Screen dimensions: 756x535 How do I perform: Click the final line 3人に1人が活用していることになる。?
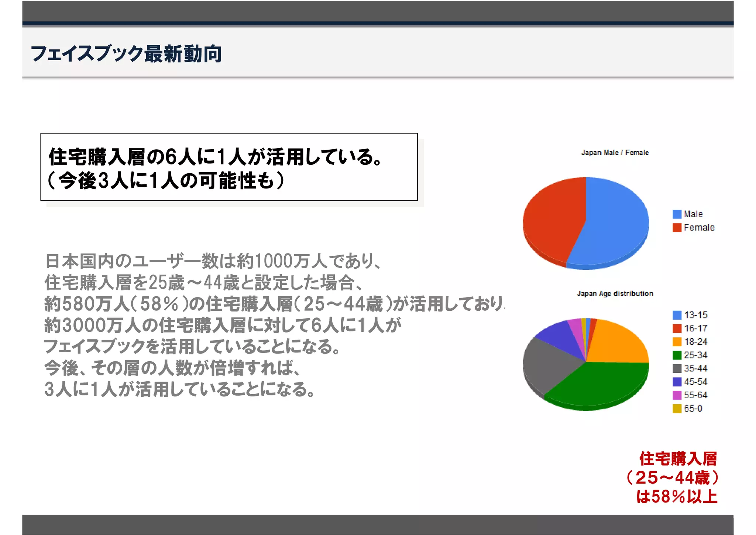tap(180, 389)
